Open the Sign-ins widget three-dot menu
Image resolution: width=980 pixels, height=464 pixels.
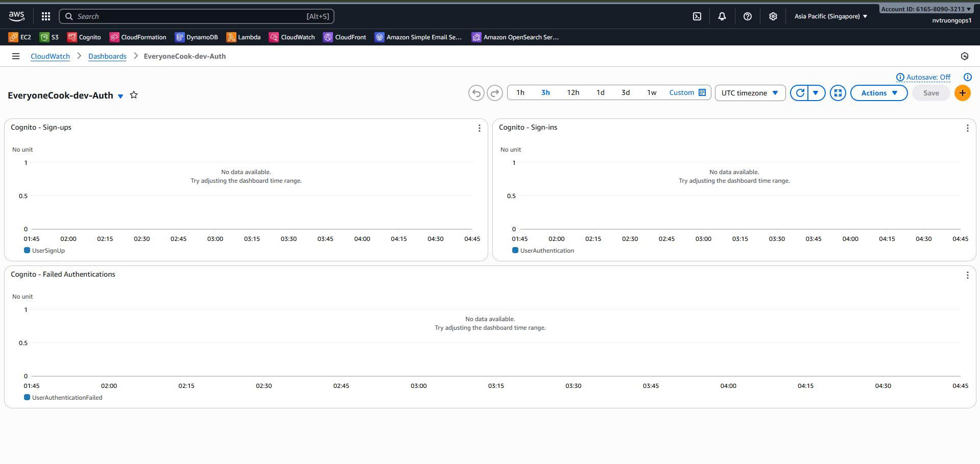[x=968, y=128]
